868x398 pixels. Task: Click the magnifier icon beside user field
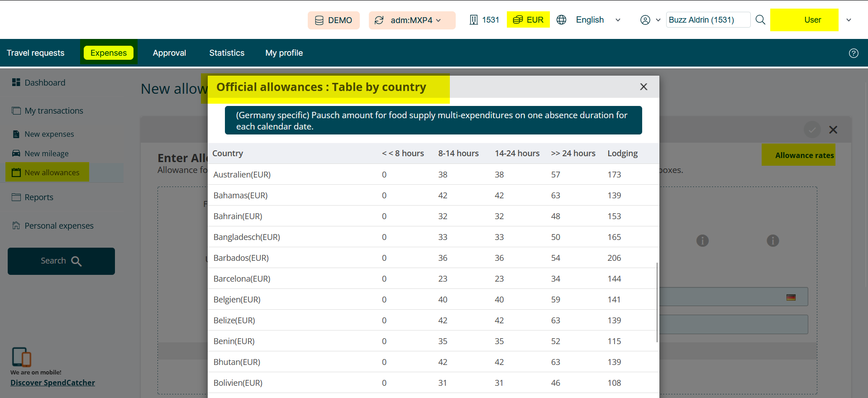point(760,20)
